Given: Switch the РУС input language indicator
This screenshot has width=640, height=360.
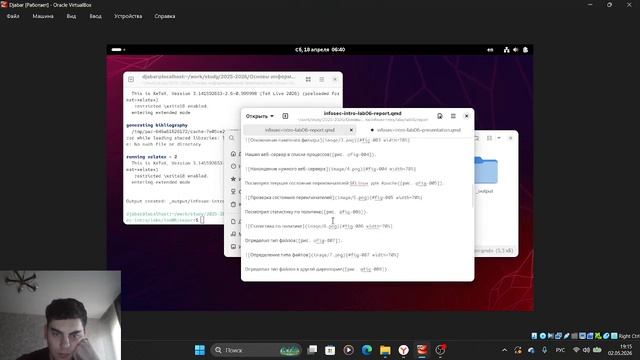Looking at the screenshot, I should coord(560,350).
